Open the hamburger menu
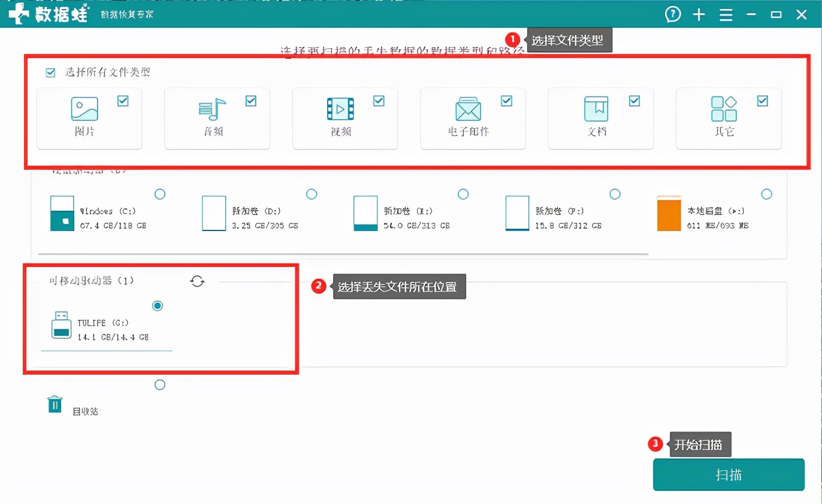The height and width of the screenshot is (504, 822). coord(726,14)
